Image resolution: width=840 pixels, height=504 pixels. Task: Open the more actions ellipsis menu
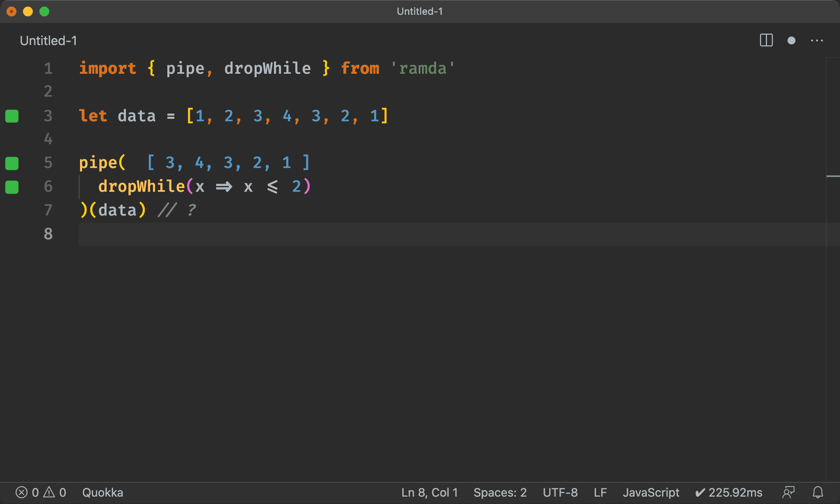(817, 41)
